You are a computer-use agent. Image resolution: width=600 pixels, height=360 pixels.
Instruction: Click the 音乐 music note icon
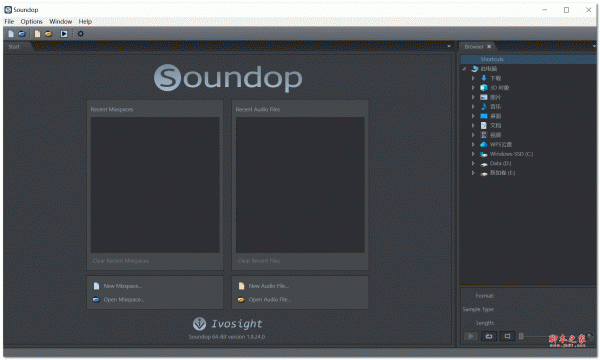click(484, 106)
